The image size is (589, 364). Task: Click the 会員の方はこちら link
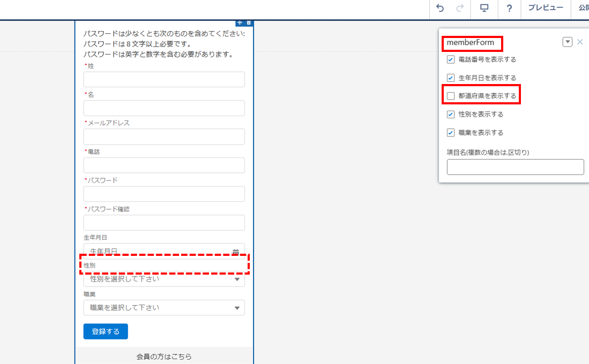(x=164, y=357)
